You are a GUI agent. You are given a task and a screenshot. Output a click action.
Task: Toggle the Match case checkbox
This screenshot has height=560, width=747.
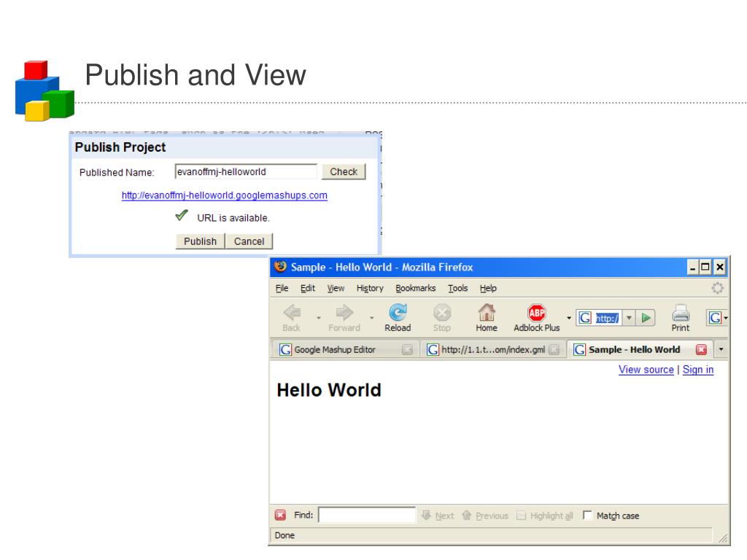pos(587,516)
